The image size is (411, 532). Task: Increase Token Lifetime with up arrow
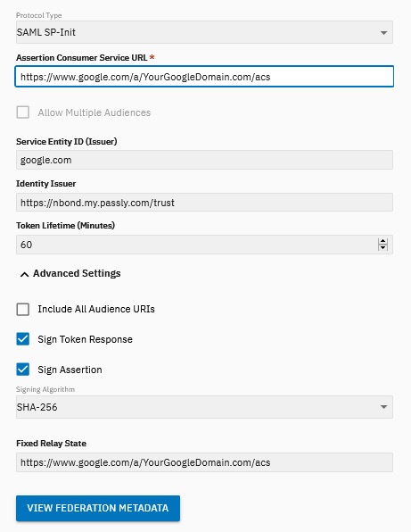[x=382, y=241]
